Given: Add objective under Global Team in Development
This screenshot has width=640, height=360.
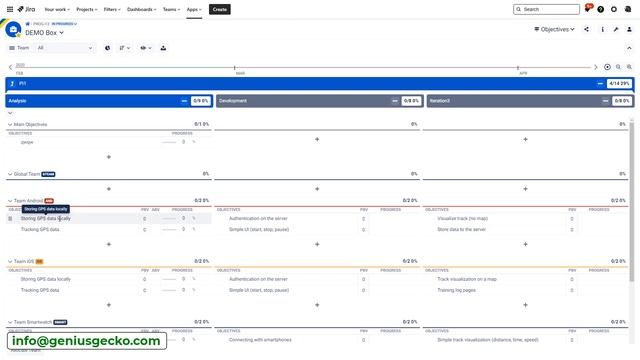Looking at the screenshot, I should [x=317, y=189].
